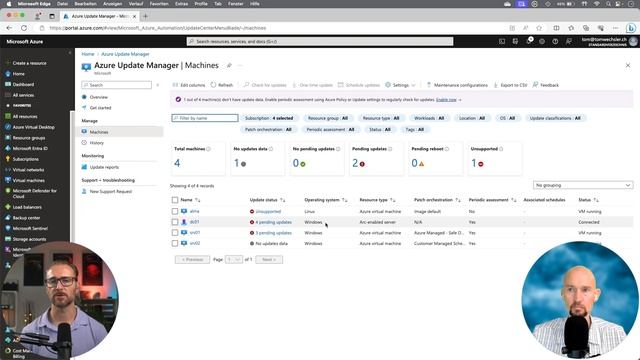Click the Next page button
Image resolution: width=640 pixels, height=360 pixels.
tap(269, 260)
